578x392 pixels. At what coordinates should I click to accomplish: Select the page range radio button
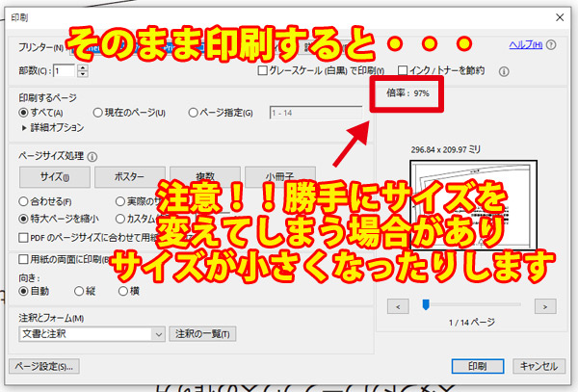193,113
